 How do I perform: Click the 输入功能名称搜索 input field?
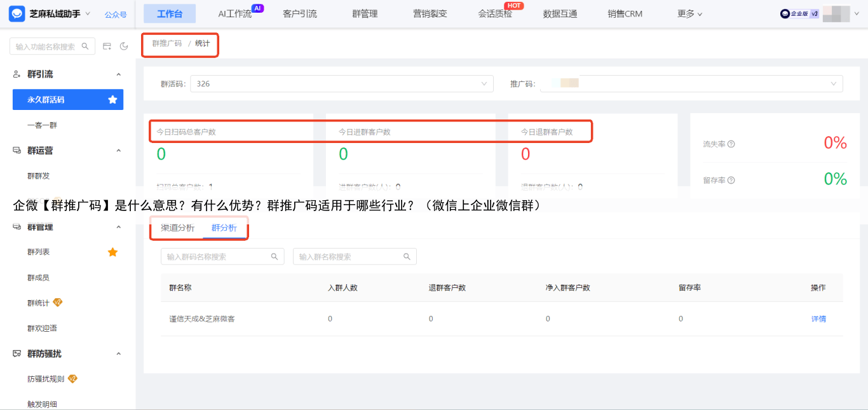[46, 46]
